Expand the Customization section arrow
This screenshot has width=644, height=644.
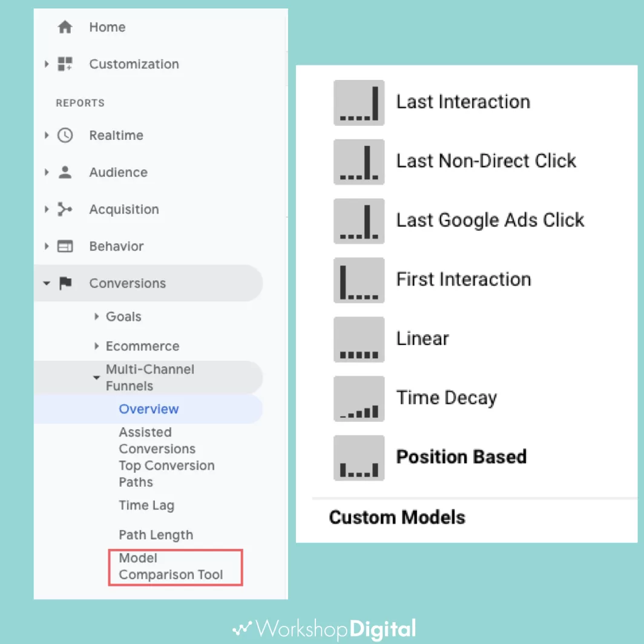[47, 64]
